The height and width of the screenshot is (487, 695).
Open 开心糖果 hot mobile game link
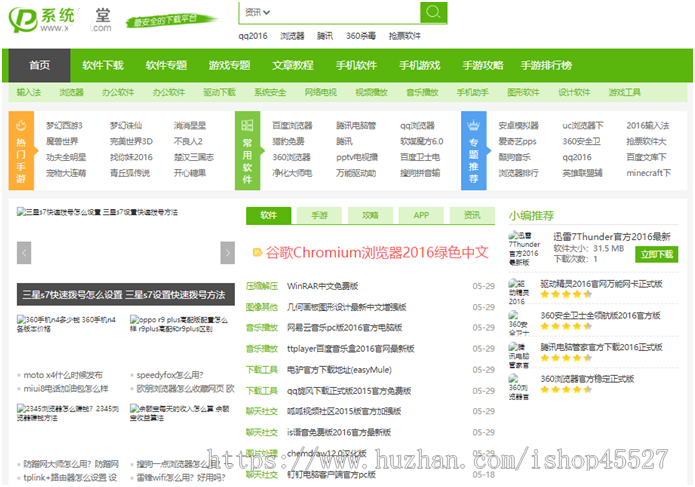(190, 173)
